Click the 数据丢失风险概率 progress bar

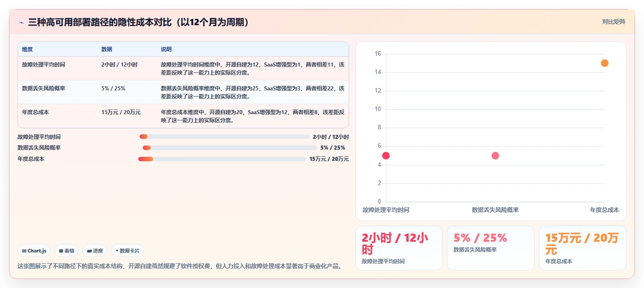[x=230, y=148]
